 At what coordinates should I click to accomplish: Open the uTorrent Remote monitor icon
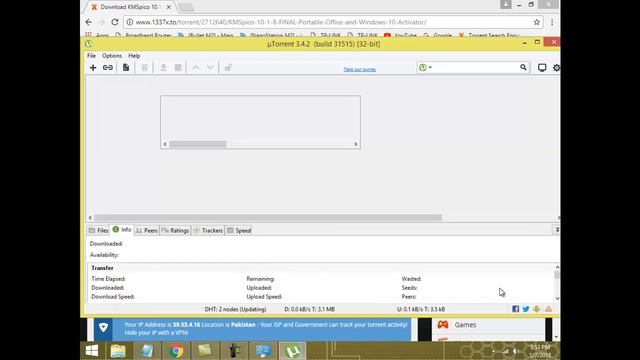[x=542, y=68]
